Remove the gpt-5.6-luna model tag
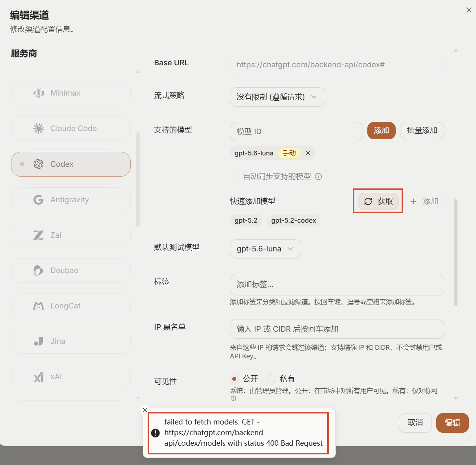Viewport: 476px width, 465px height. pos(308,153)
